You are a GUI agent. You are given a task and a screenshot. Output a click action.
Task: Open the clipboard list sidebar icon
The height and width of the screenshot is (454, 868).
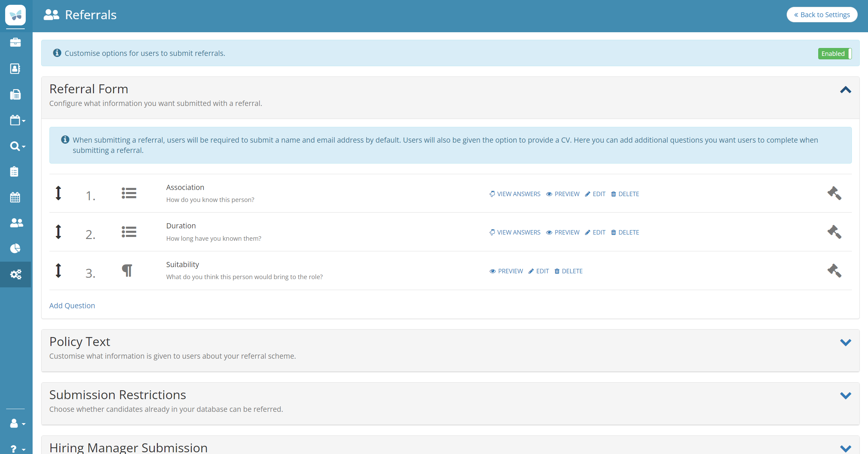[x=14, y=171]
